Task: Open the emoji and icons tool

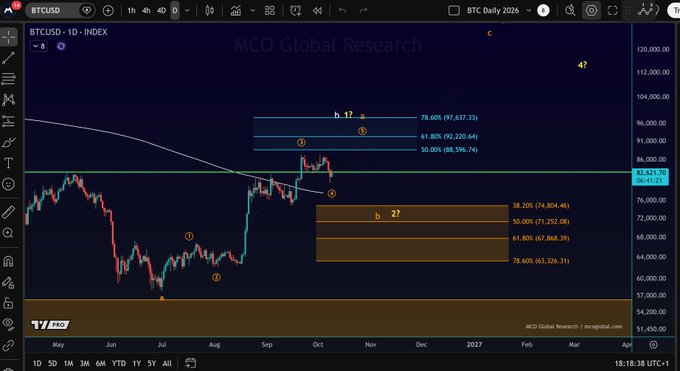Action: 9,184
